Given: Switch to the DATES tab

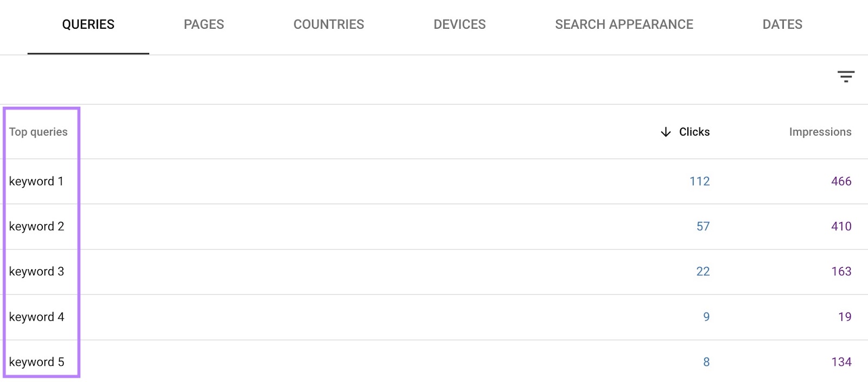Looking at the screenshot, I should (782, 24).
